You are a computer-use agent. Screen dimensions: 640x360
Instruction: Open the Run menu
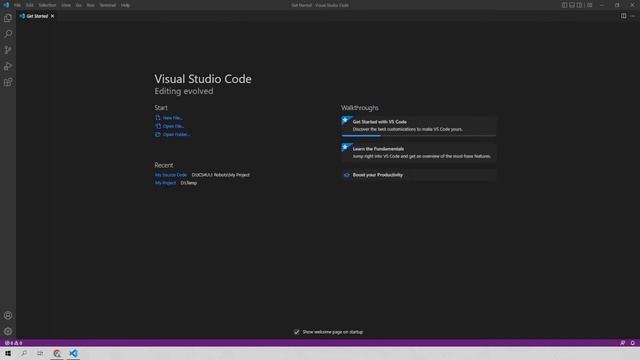pyautogui.click(x=91, y=5)
